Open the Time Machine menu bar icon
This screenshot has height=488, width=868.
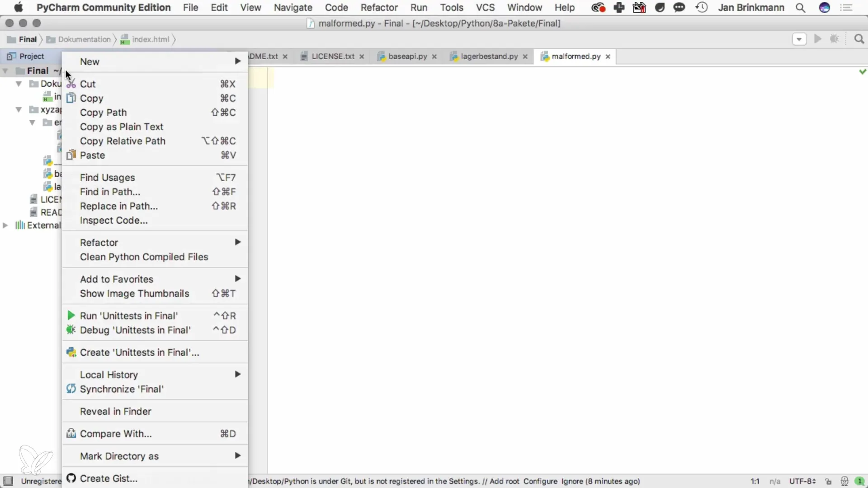[x=702, y=8]
